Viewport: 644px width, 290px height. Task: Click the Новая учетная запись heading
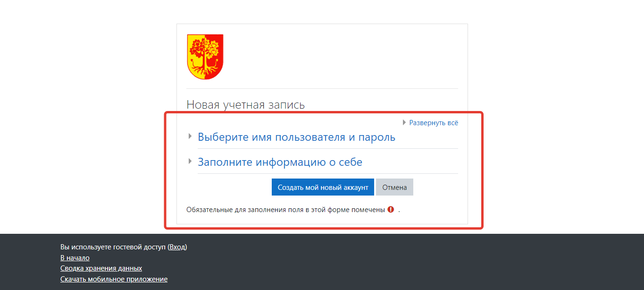(x=245, y=104)
